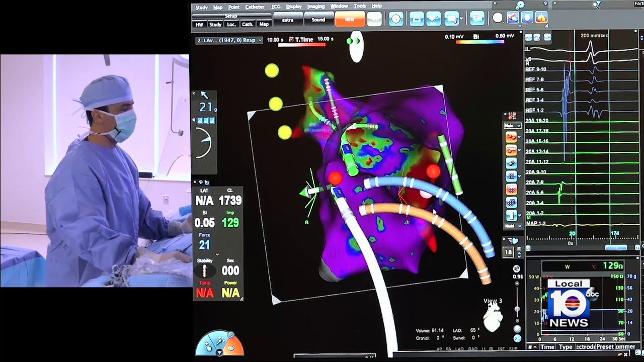The image size is (644, 362).
Task: Click the CL 1739 value
Action: (x=230, y=201)
